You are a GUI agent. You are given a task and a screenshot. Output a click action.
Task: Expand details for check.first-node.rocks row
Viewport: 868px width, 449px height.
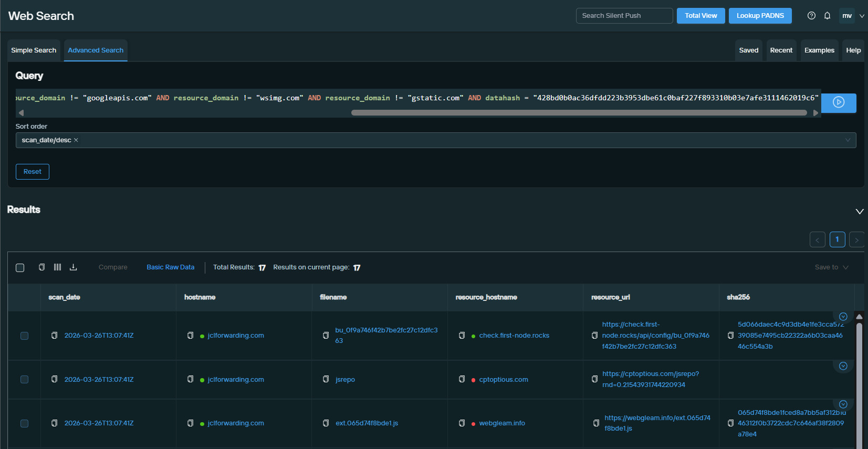coord(843,317)
